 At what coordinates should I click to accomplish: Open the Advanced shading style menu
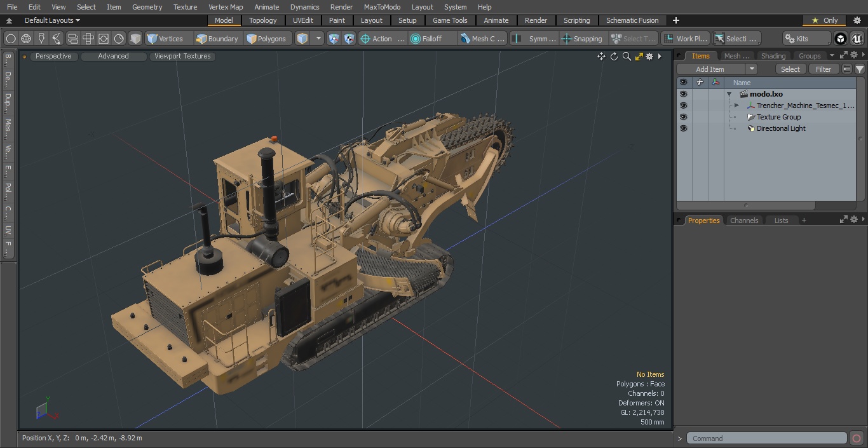tap(113, 56)
